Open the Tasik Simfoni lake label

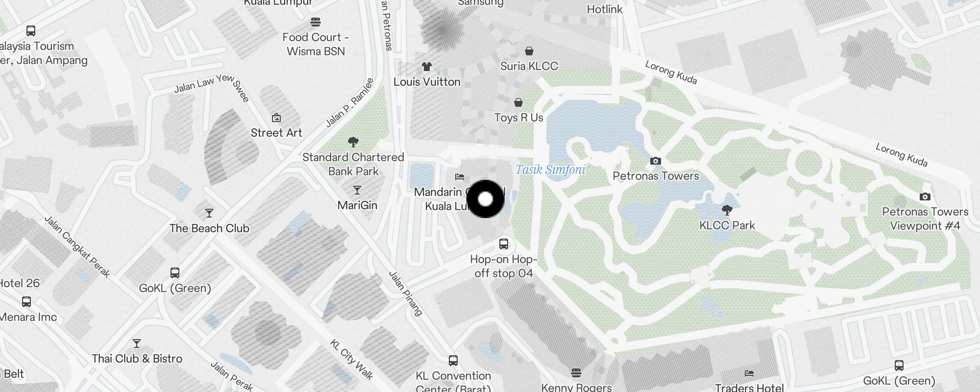(550, 170)
